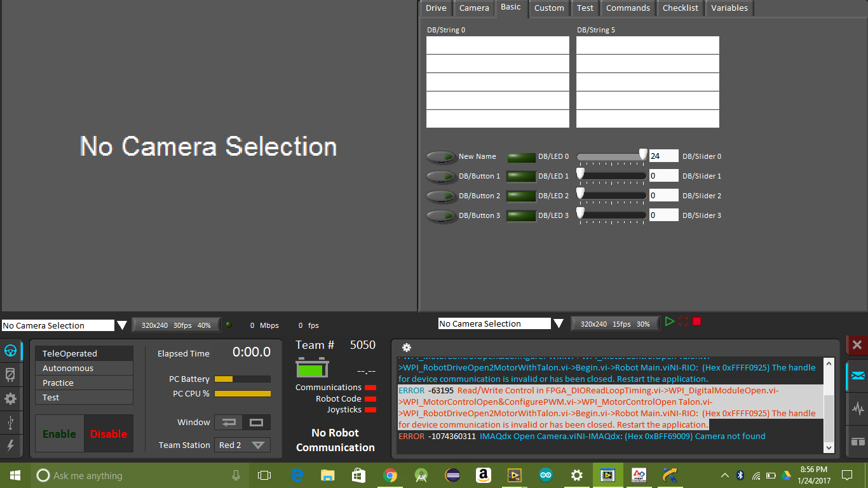
Task: Click the Window dock arrow button
Action: [x=229, y=422]
